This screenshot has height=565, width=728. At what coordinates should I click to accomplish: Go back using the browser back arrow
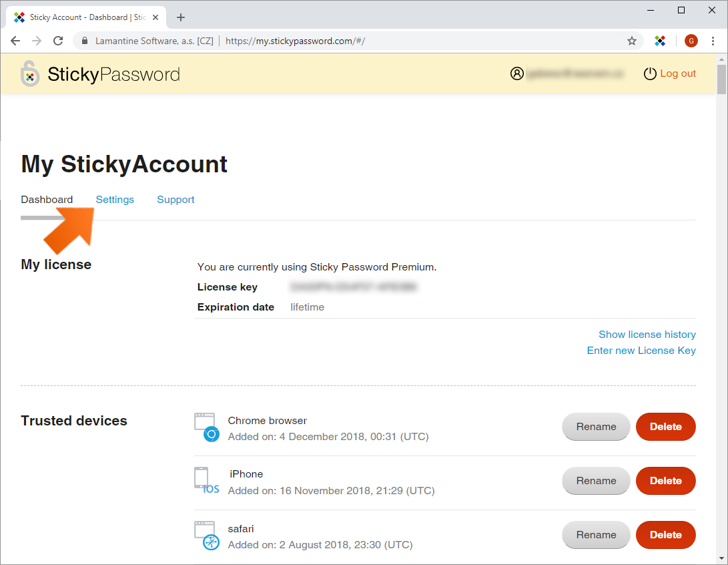point(15,41)
